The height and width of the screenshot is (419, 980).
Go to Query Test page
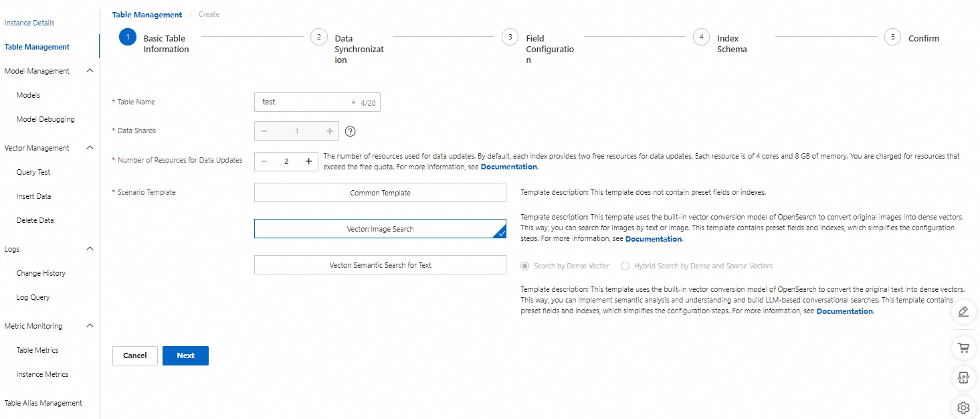(33, 172)
